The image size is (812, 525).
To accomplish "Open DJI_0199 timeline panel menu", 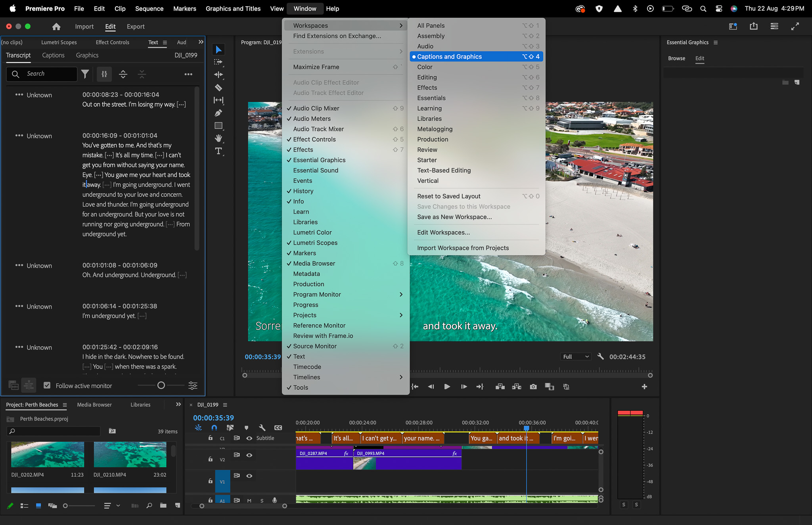I will click(225, 405).
